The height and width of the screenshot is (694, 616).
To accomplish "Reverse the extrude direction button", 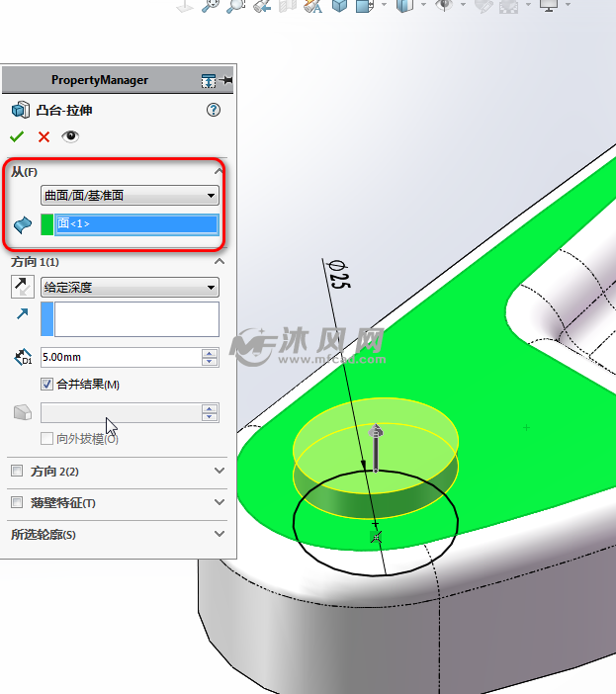I will [23, 287].
